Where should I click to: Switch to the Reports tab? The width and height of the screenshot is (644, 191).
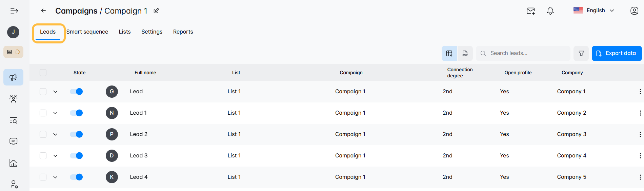point(183,32)
